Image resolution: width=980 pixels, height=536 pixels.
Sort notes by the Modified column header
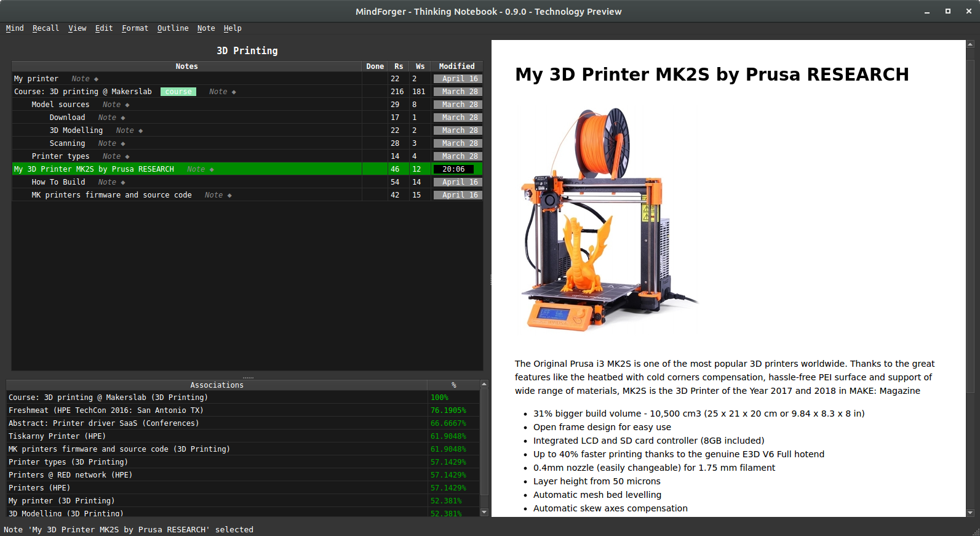(x=456, y=66)
